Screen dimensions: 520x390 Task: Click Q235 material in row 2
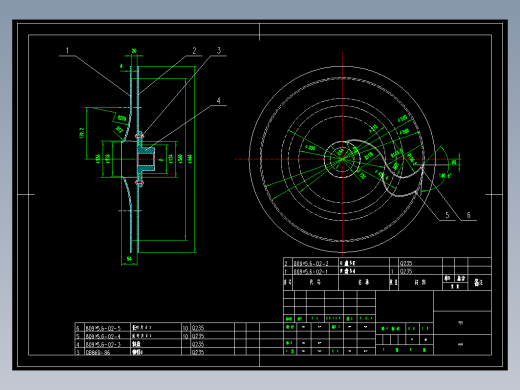406,263
